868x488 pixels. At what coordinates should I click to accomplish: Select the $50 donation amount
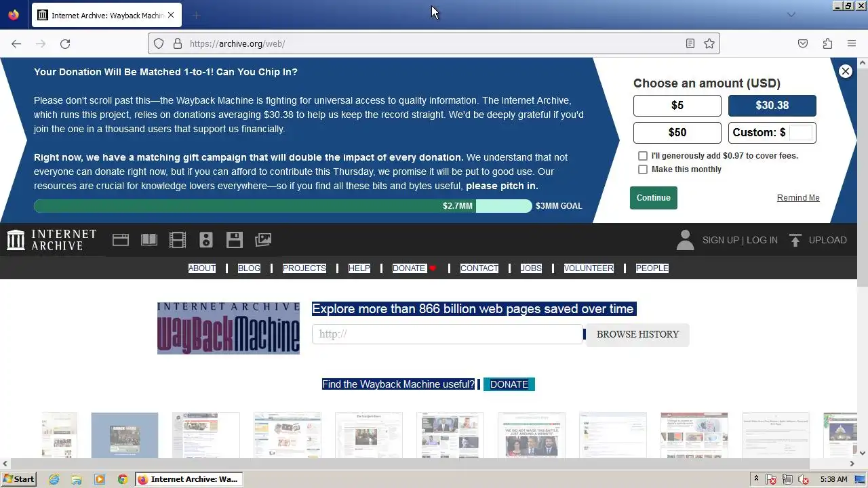pyautogui.click(x=677, y=133)
